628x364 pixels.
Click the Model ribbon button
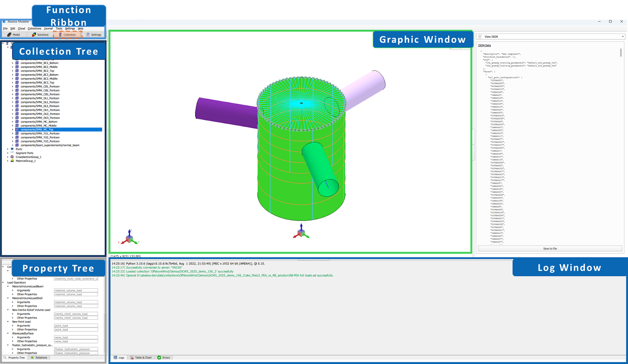click(x=14, y=35)
